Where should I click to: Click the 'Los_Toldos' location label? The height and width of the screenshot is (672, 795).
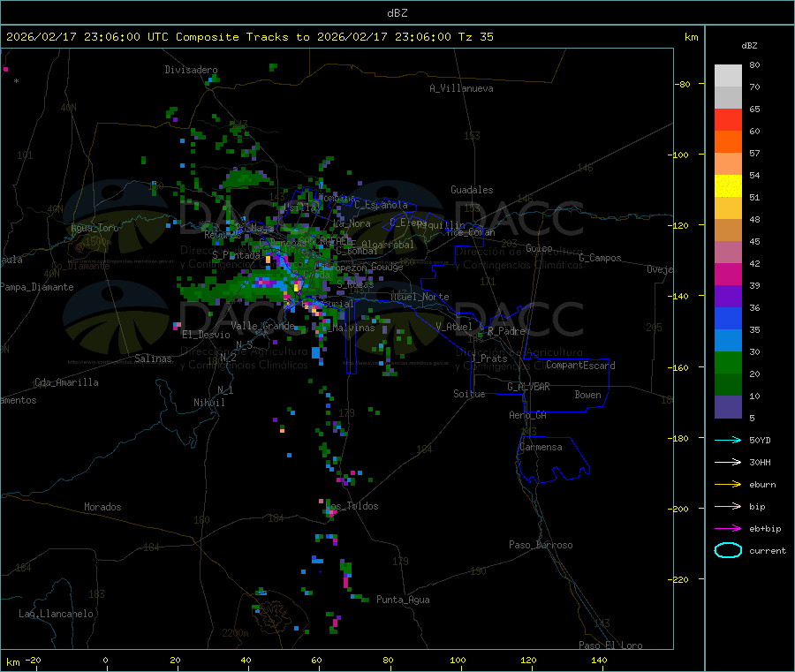(352, 506)
